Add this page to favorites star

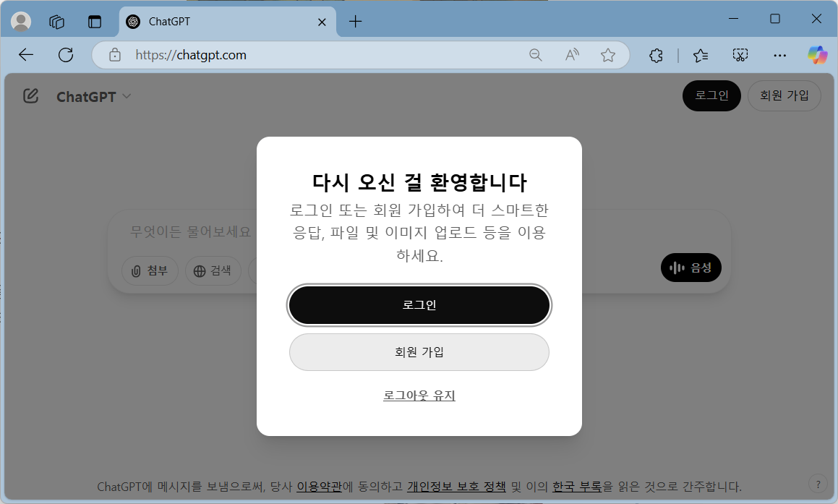[x=607, y=54]
